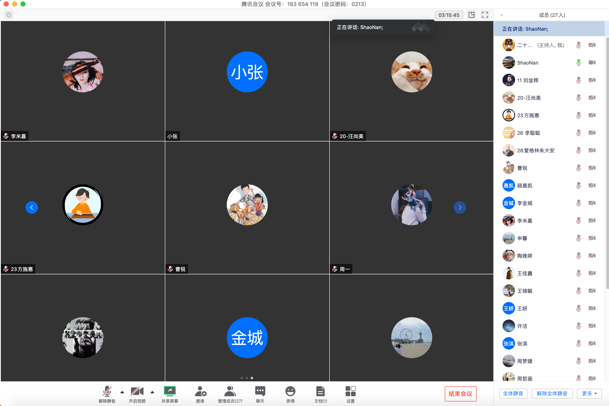Go to next page with right blue arrow

tap(459, 208)
